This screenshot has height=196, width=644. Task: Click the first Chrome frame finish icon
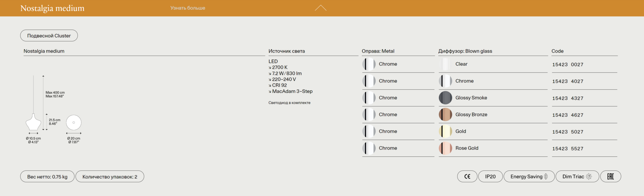[369, 64]
